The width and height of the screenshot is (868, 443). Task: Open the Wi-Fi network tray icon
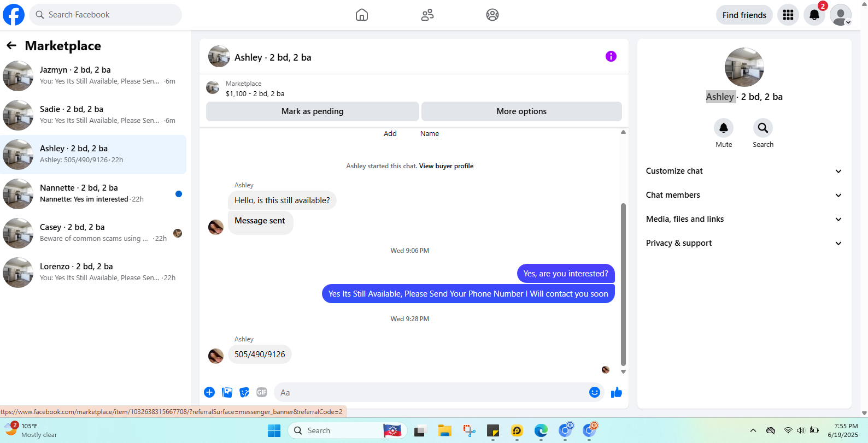tap(788, 430)
